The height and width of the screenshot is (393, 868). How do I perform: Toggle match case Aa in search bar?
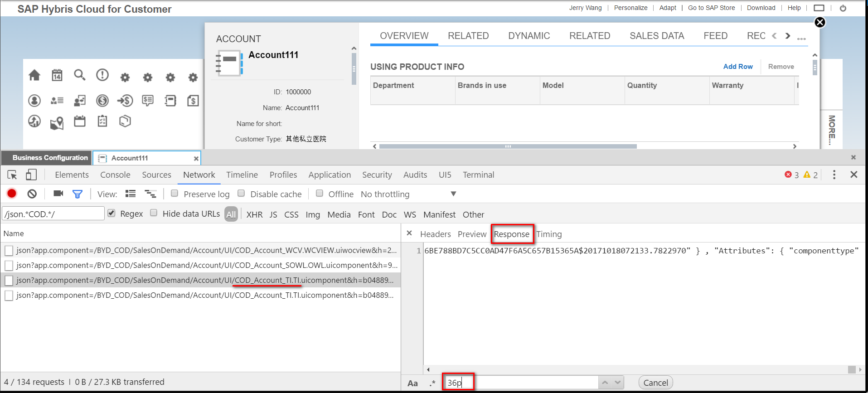tap(412, 383)
